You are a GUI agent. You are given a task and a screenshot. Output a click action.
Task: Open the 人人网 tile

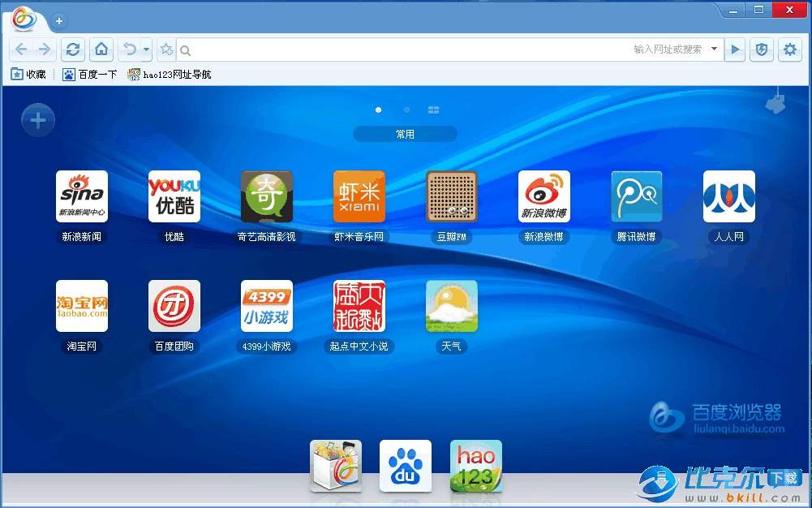click(x=729, y=196)
